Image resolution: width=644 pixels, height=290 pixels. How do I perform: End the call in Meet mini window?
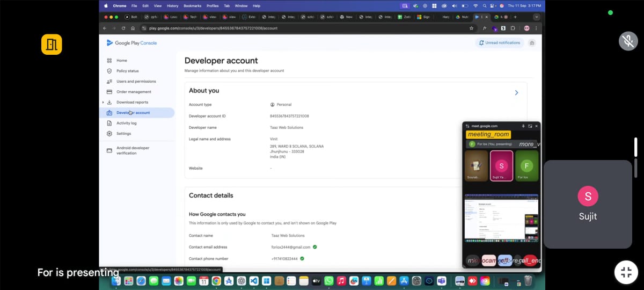pos(530,261)
